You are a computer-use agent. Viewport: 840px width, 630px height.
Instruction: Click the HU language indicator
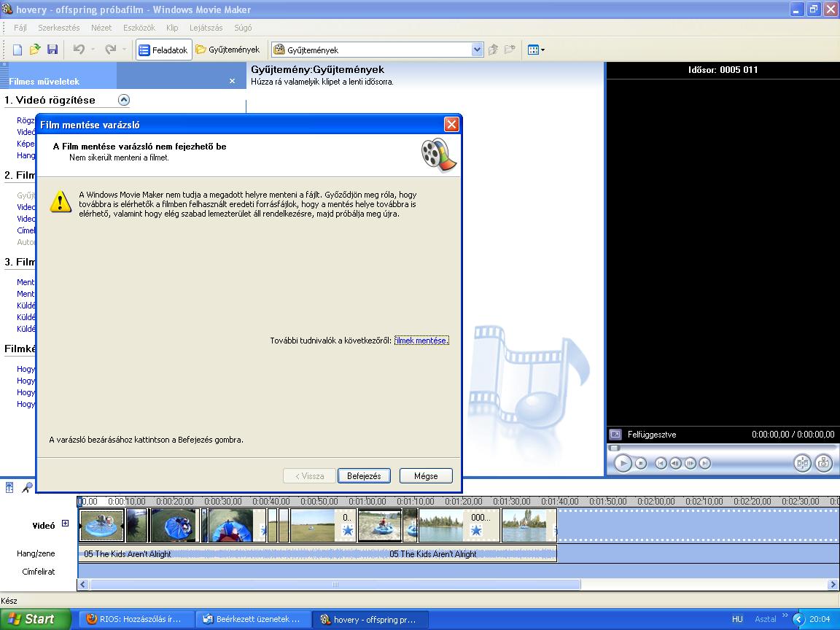[737, 619]
